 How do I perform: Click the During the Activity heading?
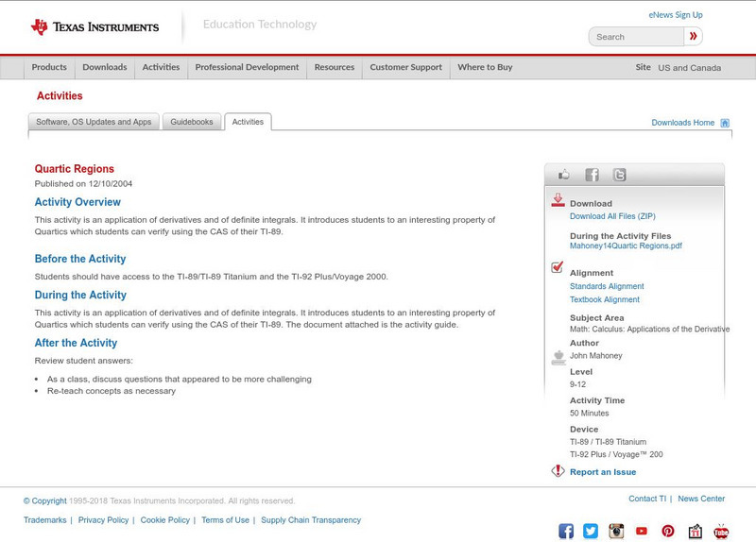[80, 295]
